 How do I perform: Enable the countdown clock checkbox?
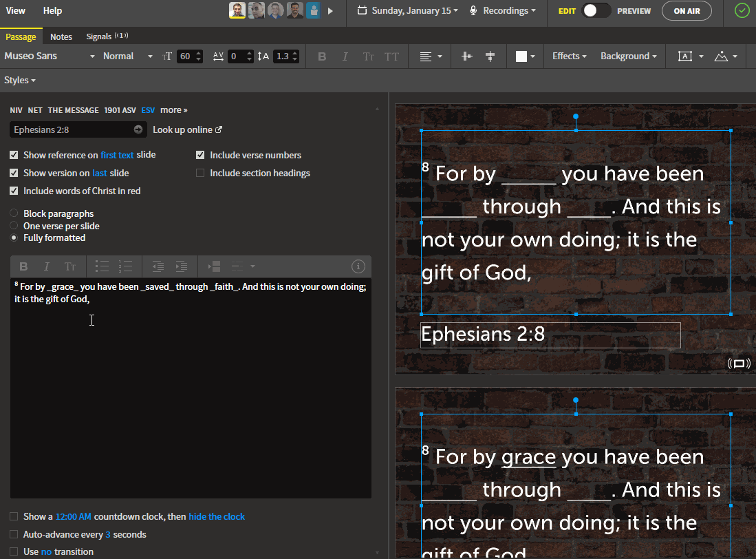click(14, 516)
